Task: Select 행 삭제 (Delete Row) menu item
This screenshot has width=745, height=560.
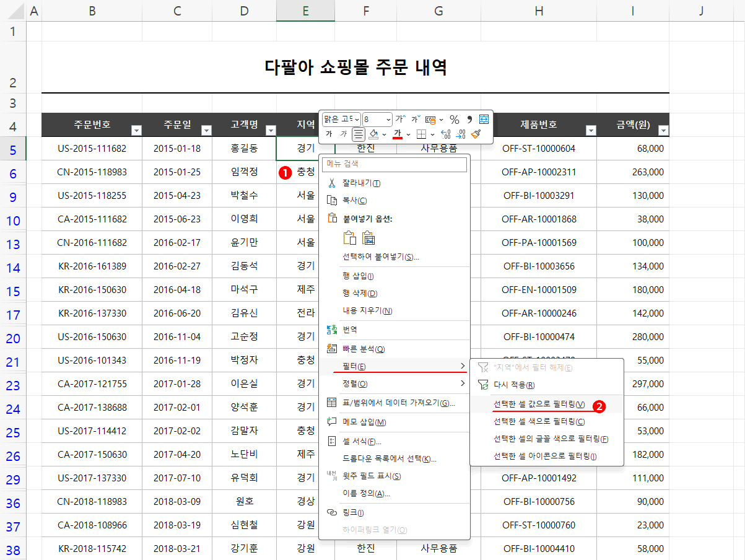Action: click(394, 293)
